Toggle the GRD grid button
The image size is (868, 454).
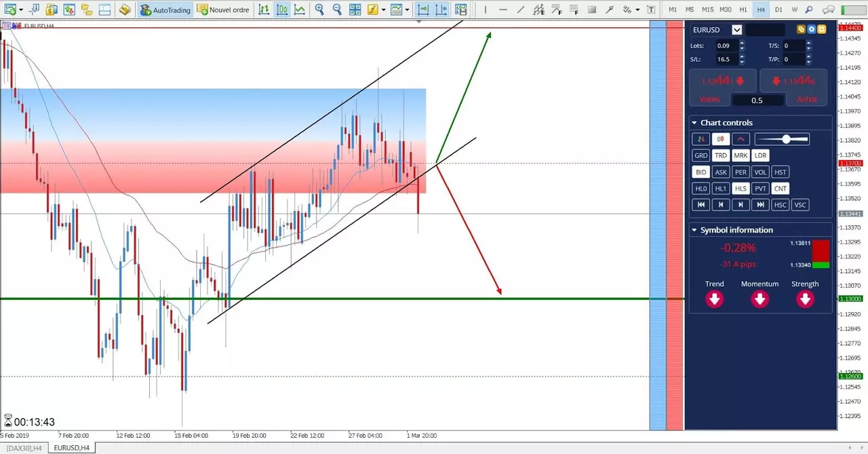tap(701, 155)
